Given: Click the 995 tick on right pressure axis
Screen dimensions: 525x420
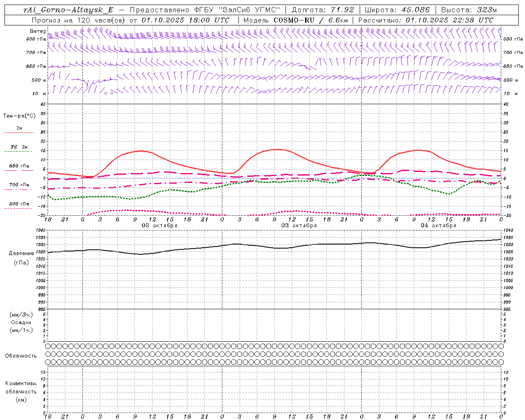Looking at the screenshot, I should point(507,295).
